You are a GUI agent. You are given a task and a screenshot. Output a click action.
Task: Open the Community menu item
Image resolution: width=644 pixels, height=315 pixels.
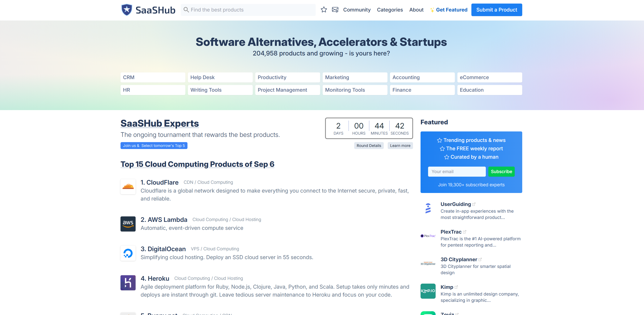point(357,10)
